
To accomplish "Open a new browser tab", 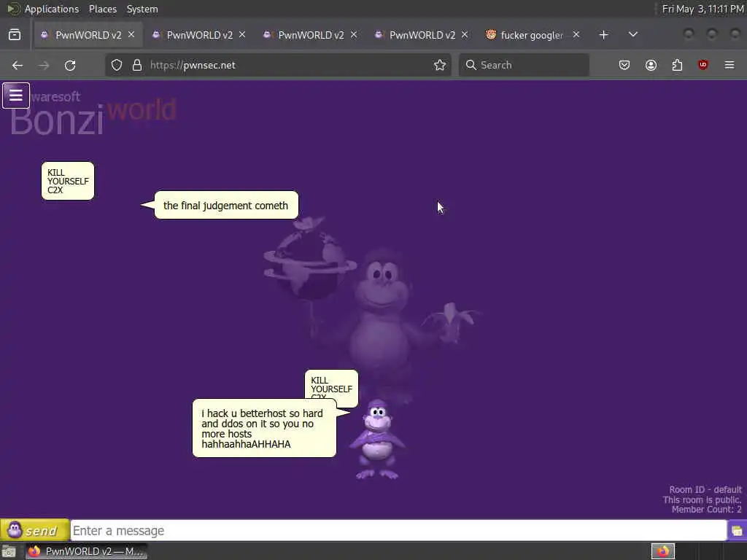I will click(603, 35).
